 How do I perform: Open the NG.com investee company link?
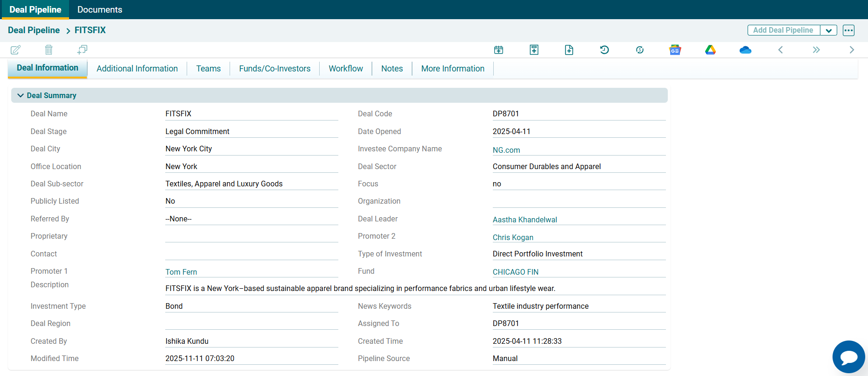point(506,150)
